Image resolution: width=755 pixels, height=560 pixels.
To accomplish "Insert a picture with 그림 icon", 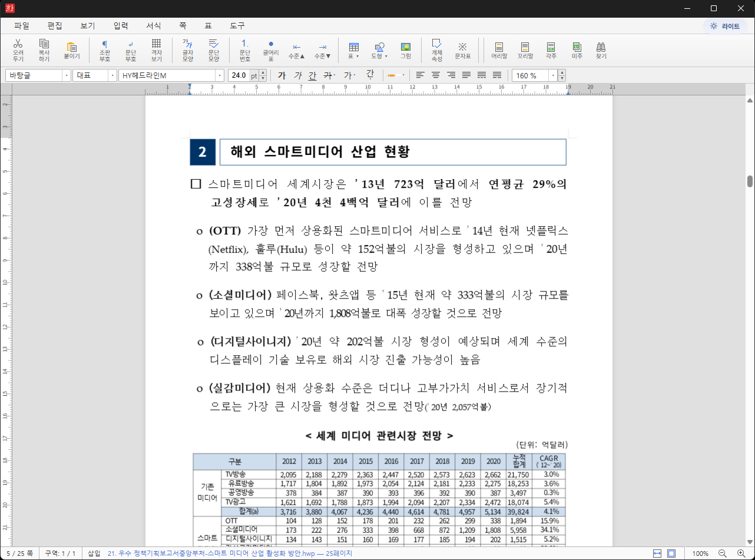I will pos(406,51).
